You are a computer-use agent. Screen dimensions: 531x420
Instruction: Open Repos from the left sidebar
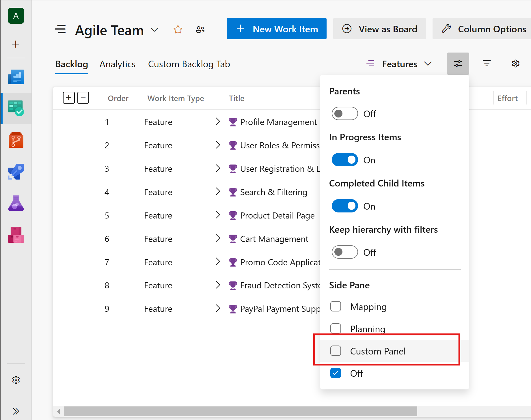(x=16, y=140)
